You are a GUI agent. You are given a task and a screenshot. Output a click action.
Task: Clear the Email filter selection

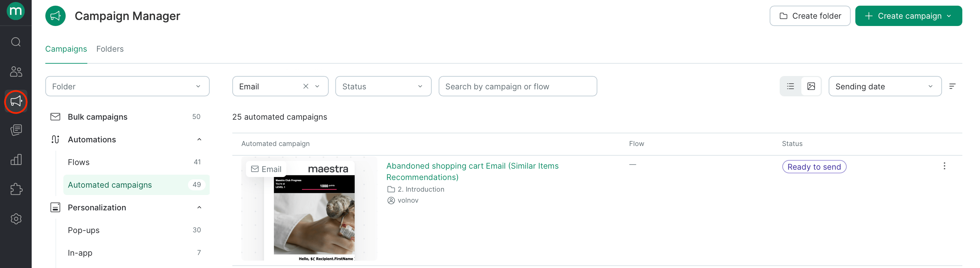click(x=305, y=86)
